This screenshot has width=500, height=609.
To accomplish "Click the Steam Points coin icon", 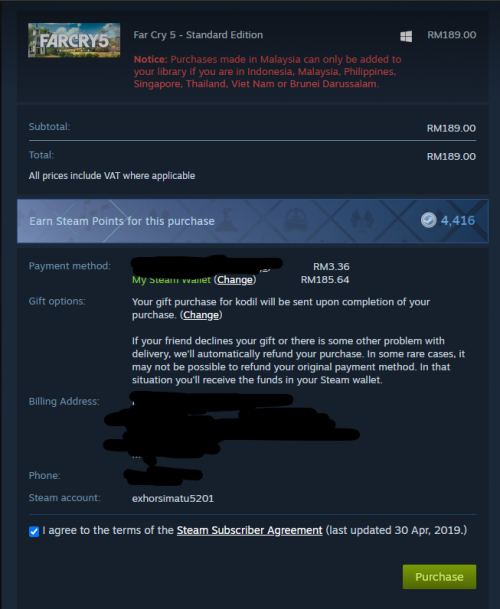I will pyautogui.click(x=429, y=220).
